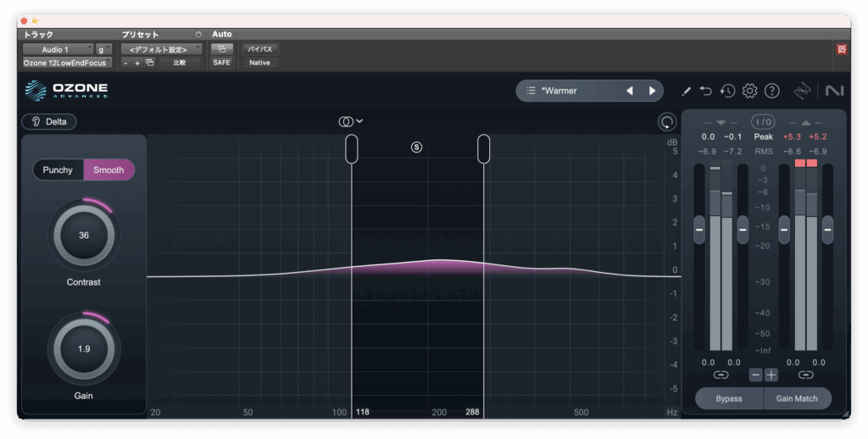Toggle the input gain link icon
The width and height of the screenshot is (868, 439).
click(x=721, y=375)
